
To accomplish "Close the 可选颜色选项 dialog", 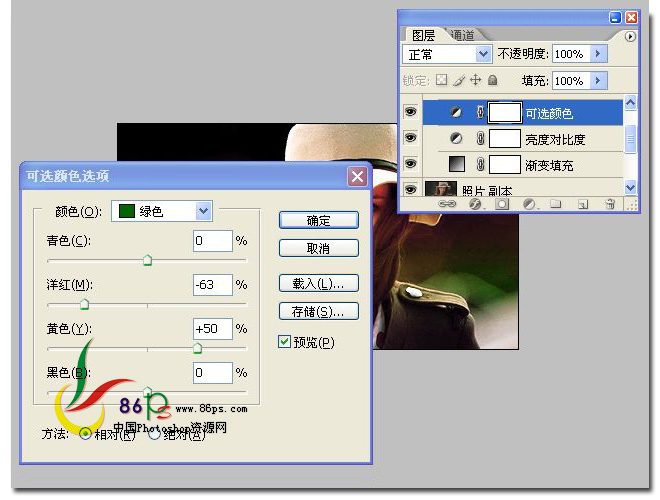I will pos(357,176).
